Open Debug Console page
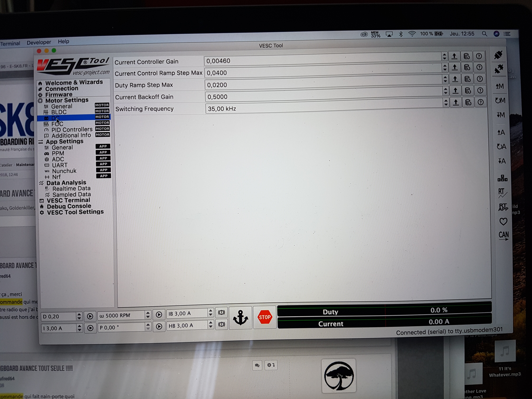Image resolution: width=532 pixels, height=399 pixels. (x=69, y=206)
